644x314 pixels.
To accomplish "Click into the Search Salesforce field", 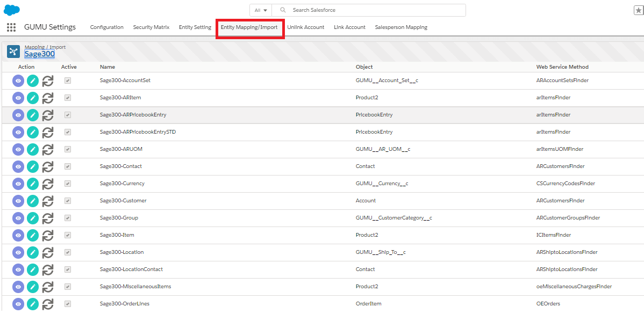I will coord(369,10).
